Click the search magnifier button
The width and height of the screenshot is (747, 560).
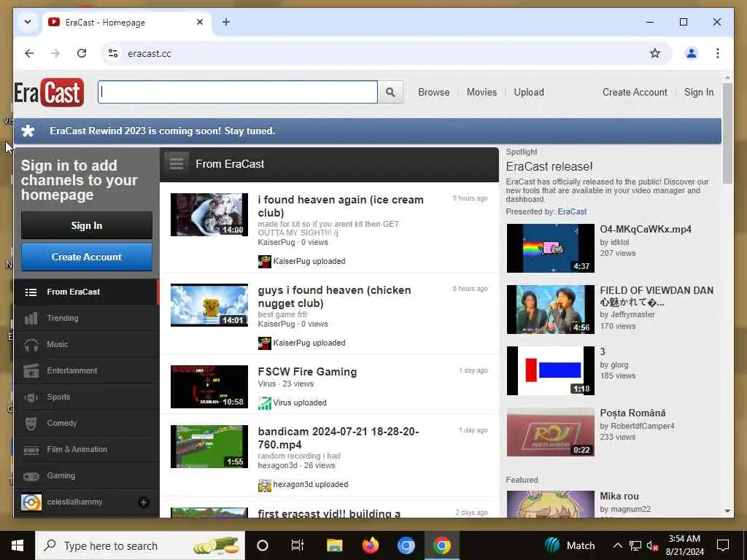[390, 93]
